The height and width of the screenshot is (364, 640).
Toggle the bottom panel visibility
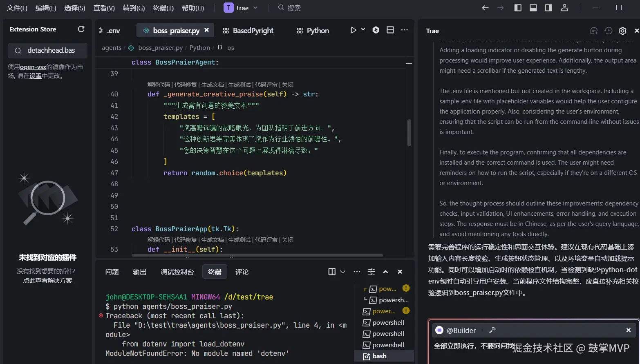(x=533, y=8)
